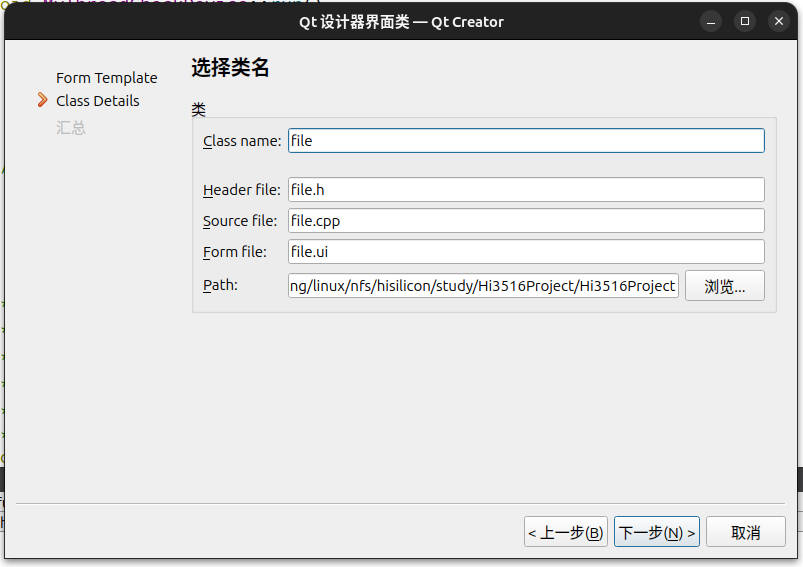
Task: Minimize the Qt Creator wizard window
Action: (x=710, y=21)
